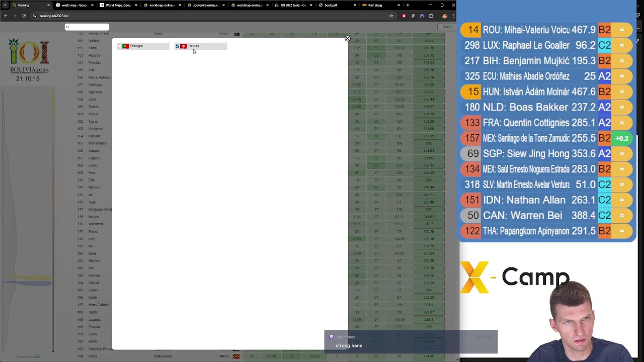Click the MKD3 North Macedonia flag icon
This screenshot has width=644, height=362.
236,356
